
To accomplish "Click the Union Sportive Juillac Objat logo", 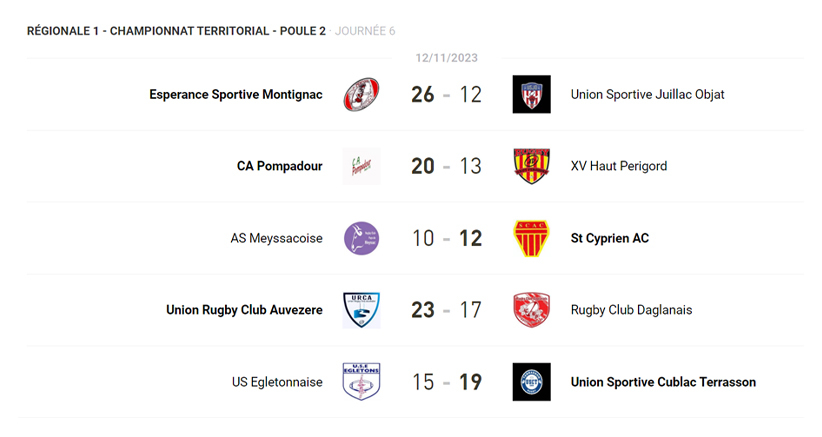I will click(531, 95).
